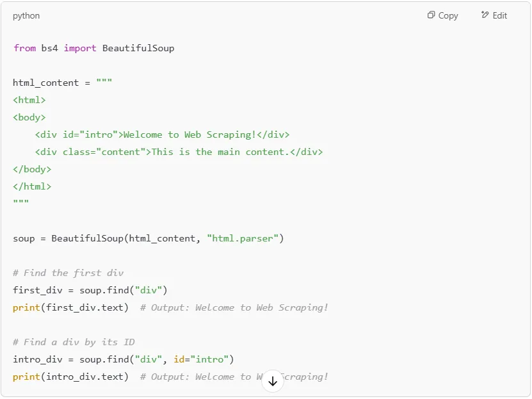
Task: Click the div with class="content" line
Action: 179,152
